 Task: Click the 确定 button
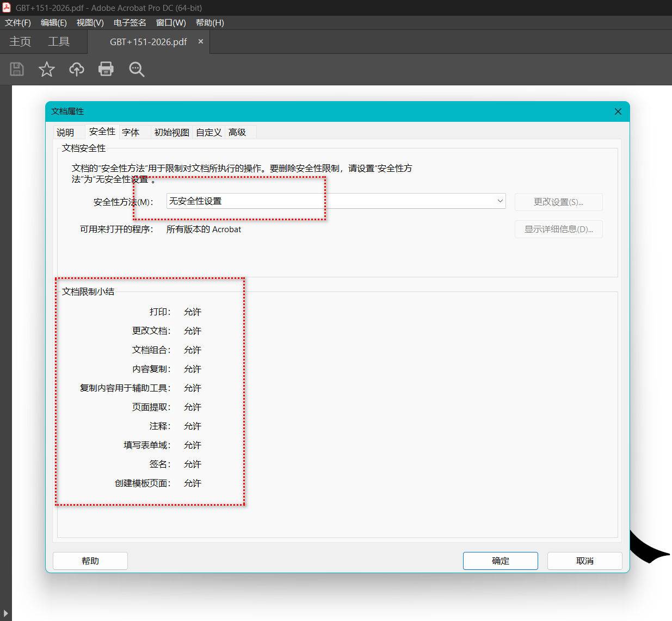[501, 561]
